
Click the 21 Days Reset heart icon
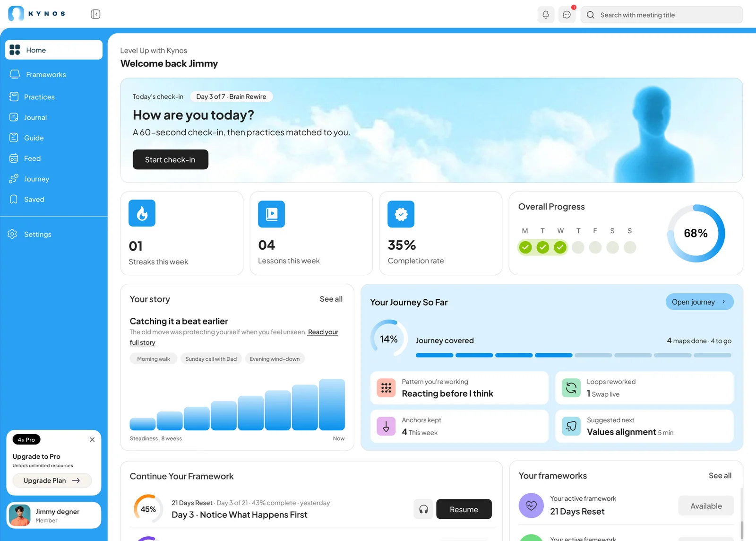click(x=531, y=506)
